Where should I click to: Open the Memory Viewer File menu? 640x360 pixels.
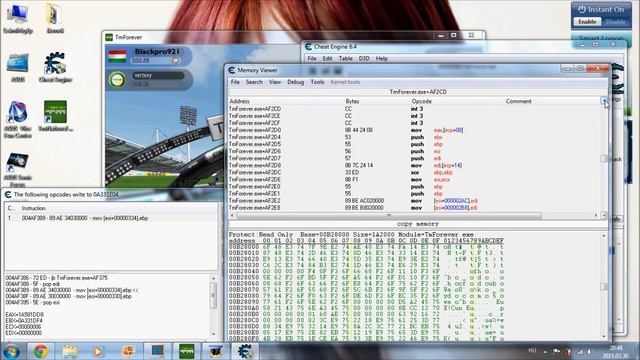(236, 82)
